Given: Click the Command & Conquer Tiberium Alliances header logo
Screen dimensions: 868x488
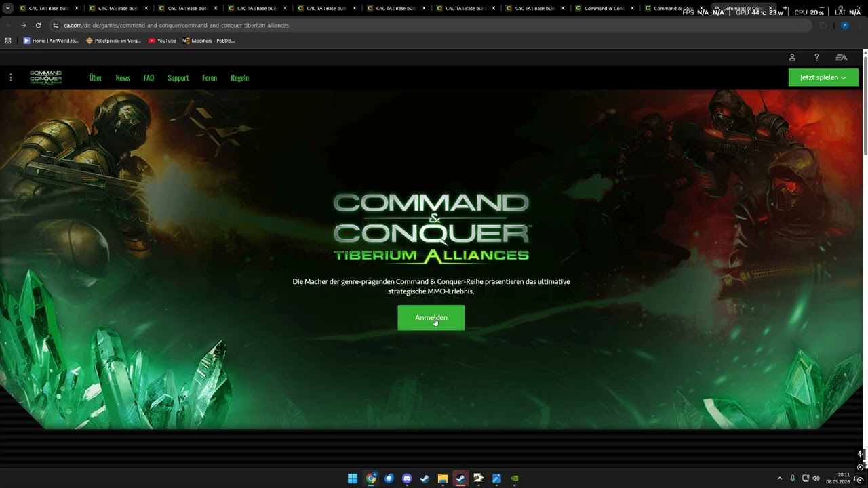Looking at the screenshot, I should pyautogui.click(x=45, y=77).
